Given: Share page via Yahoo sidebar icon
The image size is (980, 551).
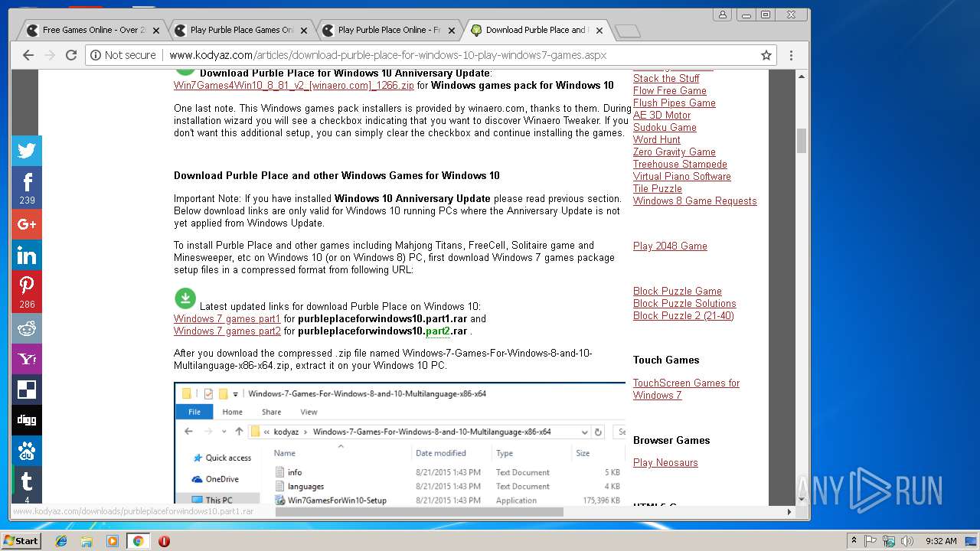Looking at the screenshot, I should click(x=27, y=359).
